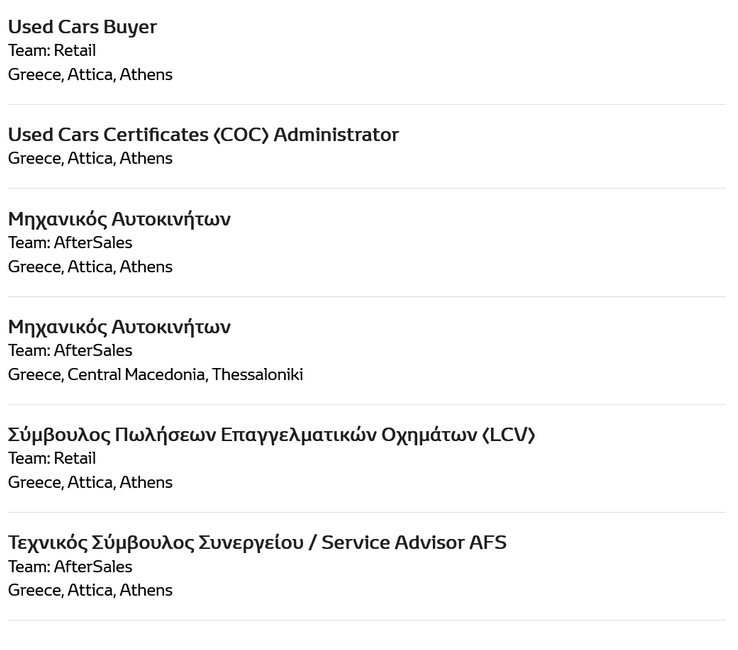Image resolution: width=738 pixels, height=650 pixels.
Task: Open Σύμβουλος Πωλήσεων Επαγγελματικών Οχημάτων listing
Action: pos(272,434)
